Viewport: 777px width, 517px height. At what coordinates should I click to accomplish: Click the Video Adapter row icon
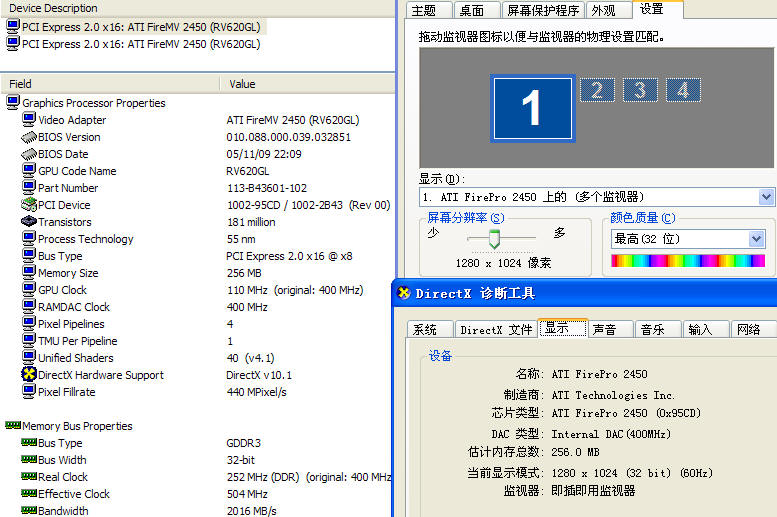pyautogui.click(x=29, y=119)
